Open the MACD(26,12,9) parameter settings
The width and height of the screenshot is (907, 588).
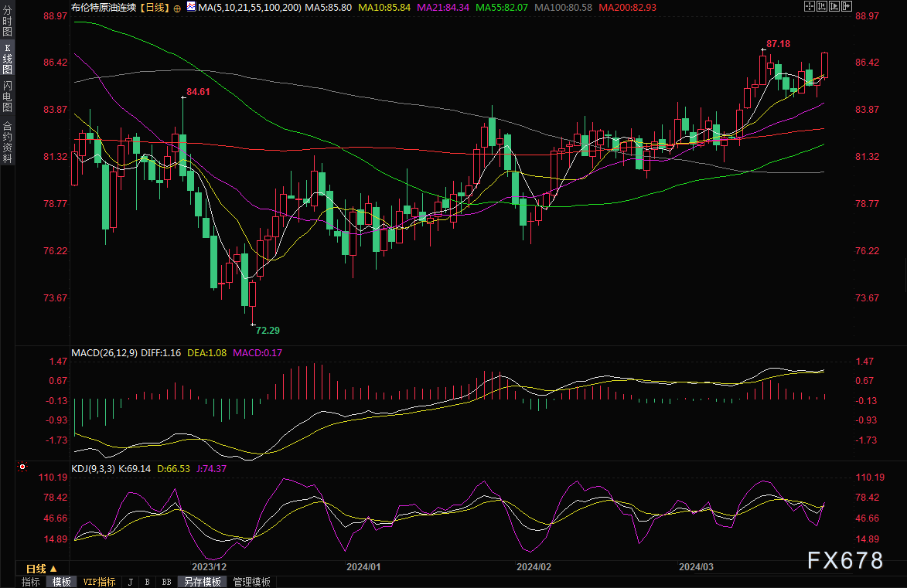point(104,352)
